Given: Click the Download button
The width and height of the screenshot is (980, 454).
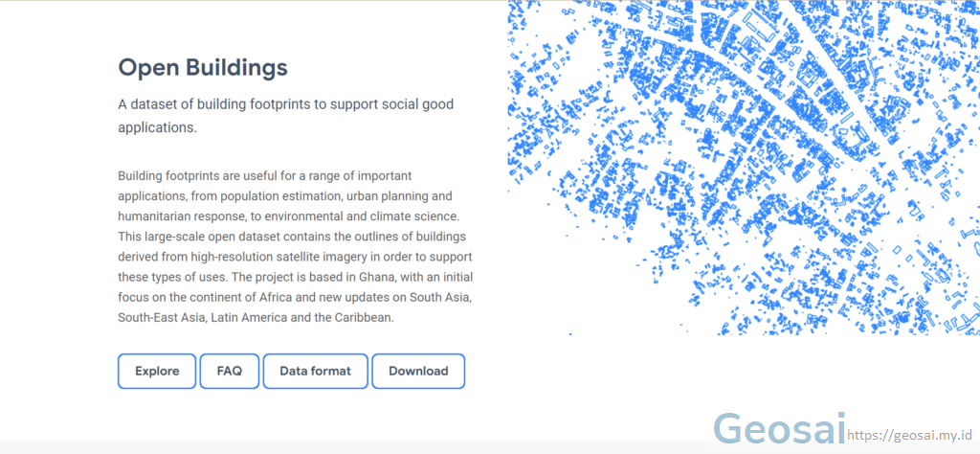Looking at the screenshot, I should (x=418, y=371).
